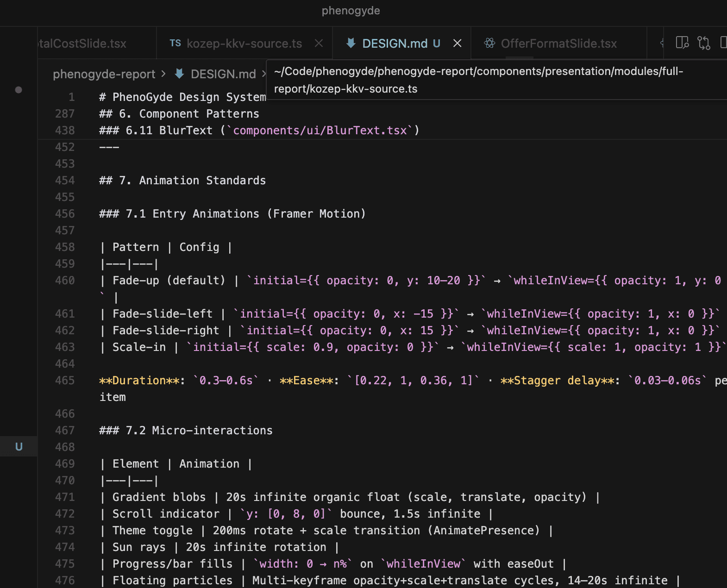Click the U badge in the left sidebar
The width and height of the screenshot is (727, 588).
coord(19,447)
